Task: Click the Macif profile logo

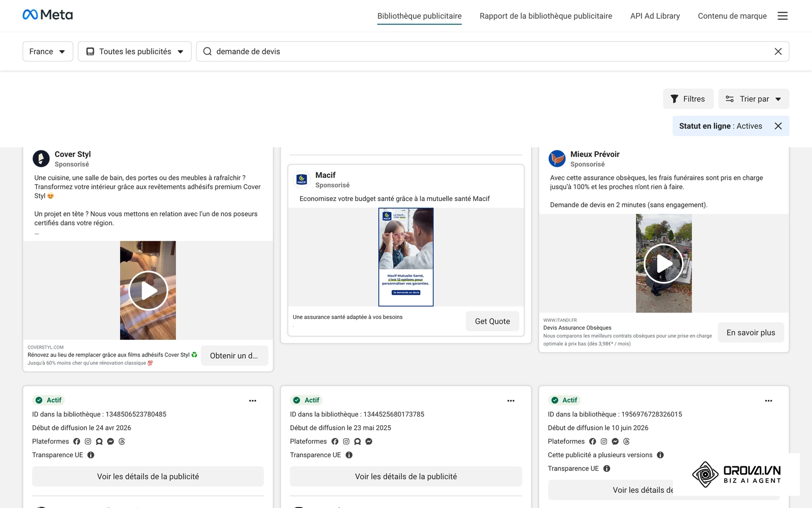Action: [x=302, y=179]
